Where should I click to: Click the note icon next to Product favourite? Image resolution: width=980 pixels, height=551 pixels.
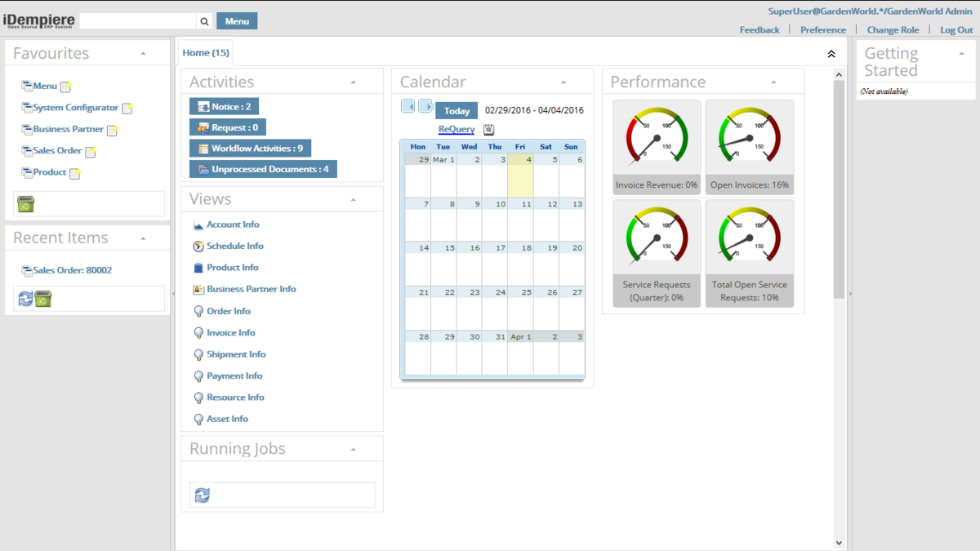75,173
